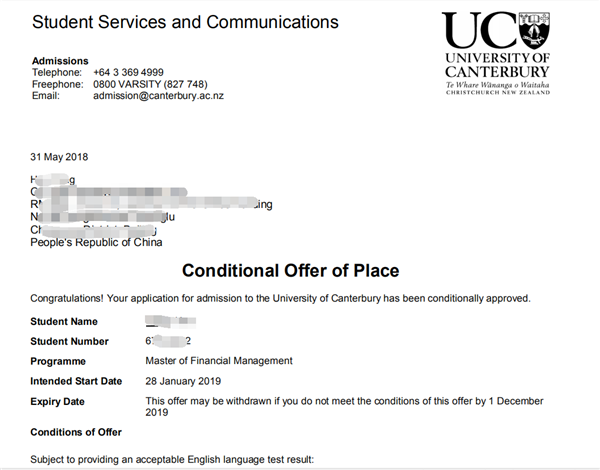This screenshot has height=470, width=600.
Task: Click the Congratulations approval sentence
Action: click(280, 298)
